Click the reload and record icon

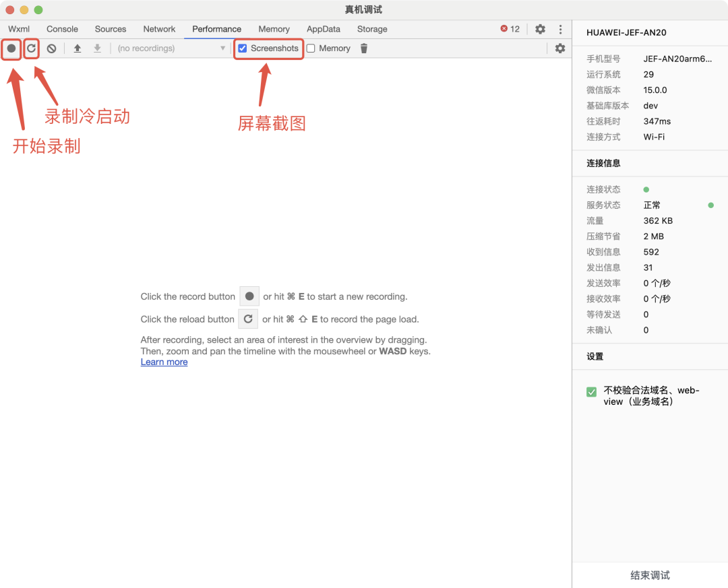coord(31,48)
